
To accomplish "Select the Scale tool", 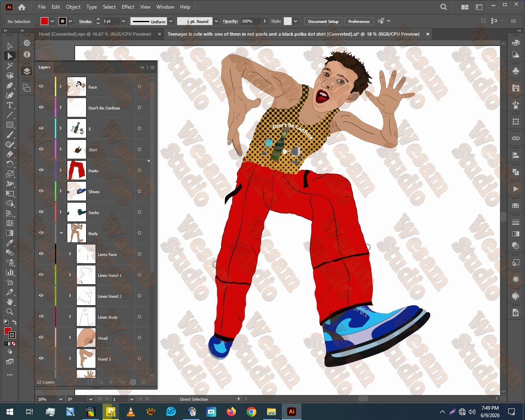I will (x=10, y=174).
